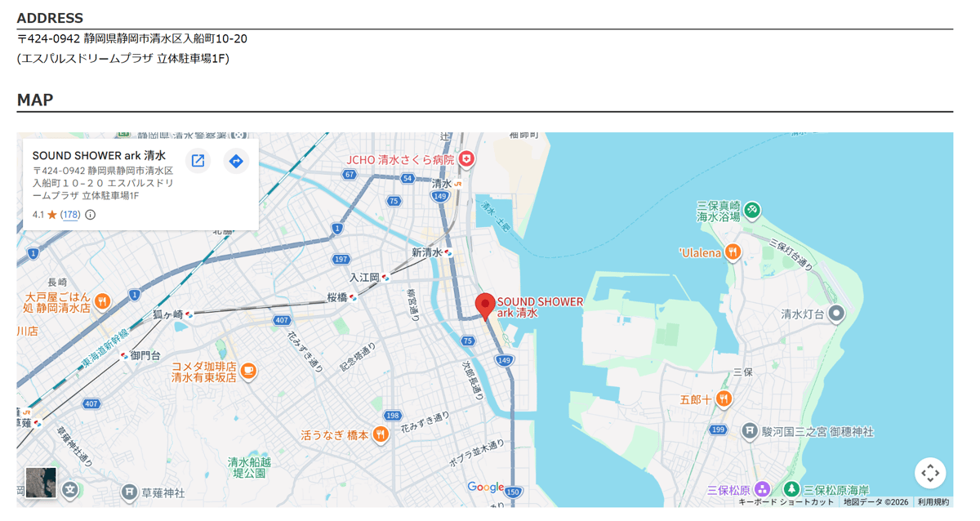This screenshot has width=980, height=521.
Task: Click the 活うなぎ 橋本 restaurant icon
Action: (380, 435)
